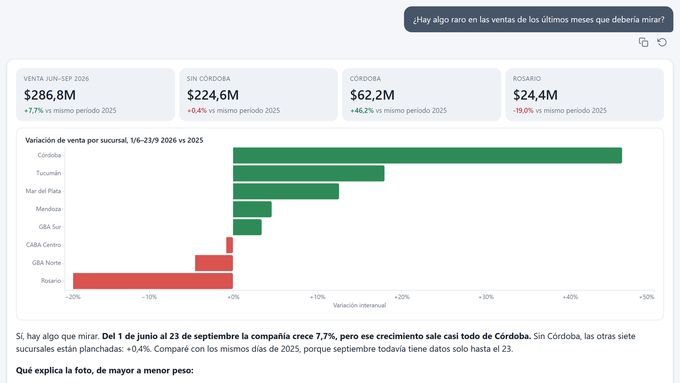Click the Tucumán bar in the chart
The image size is (680, 383).
tap(308, 173)
